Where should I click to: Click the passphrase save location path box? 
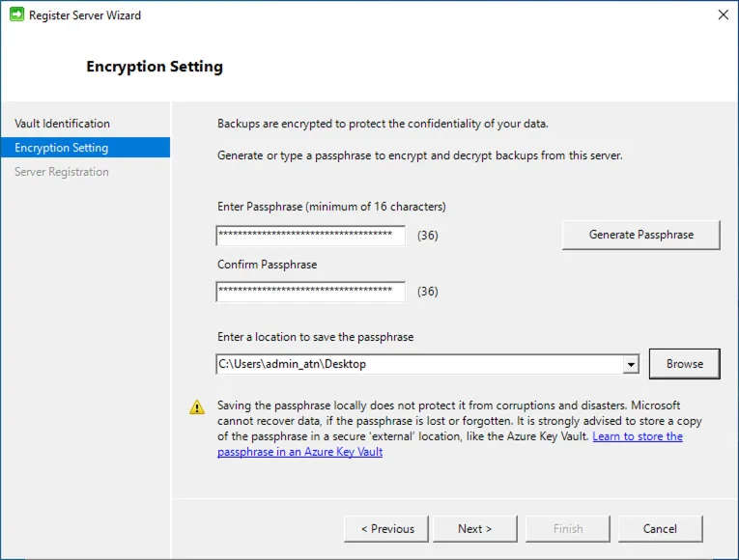[x=418, y=364]
